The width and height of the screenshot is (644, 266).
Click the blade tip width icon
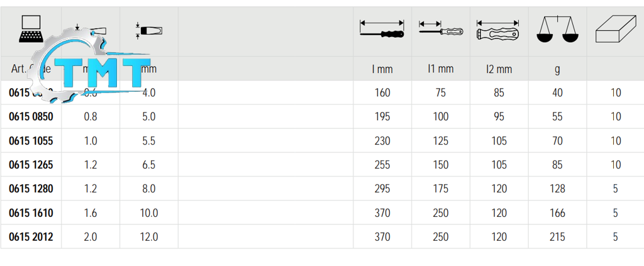(149, 30)
